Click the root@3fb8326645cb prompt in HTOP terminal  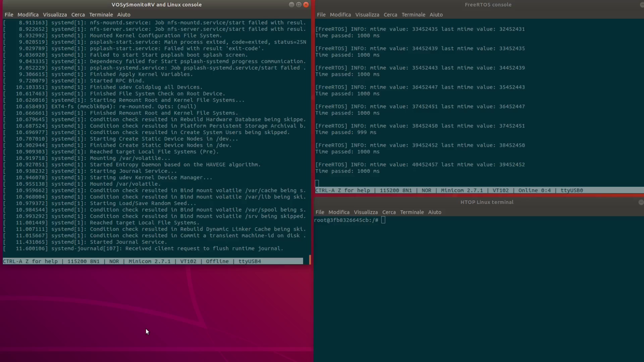(x=346, y=220)
